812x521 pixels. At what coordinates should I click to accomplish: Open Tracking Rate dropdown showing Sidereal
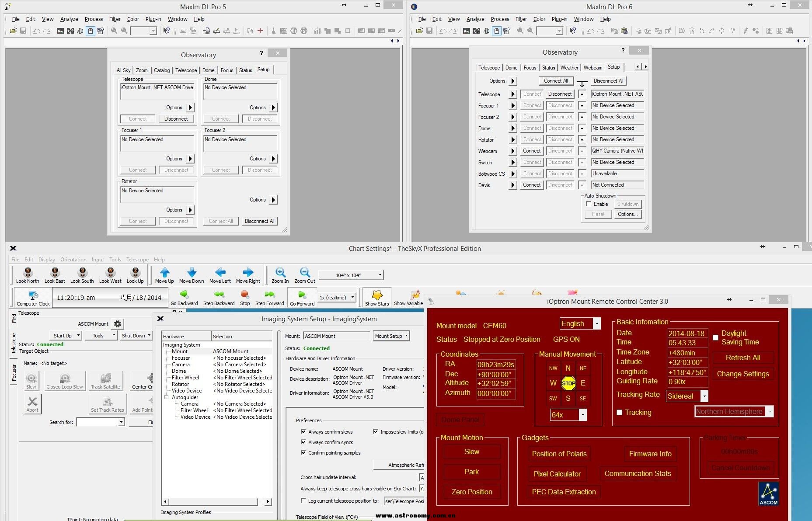tap(704, 396)
